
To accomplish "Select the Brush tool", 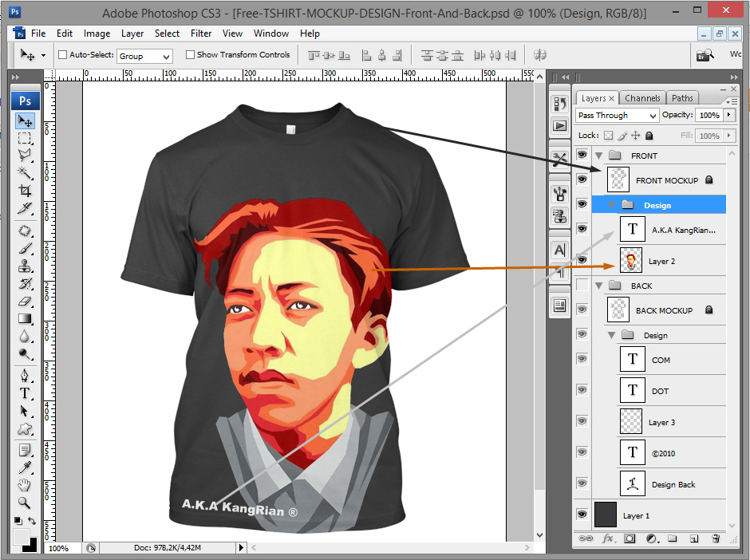I will click(25, 248).
